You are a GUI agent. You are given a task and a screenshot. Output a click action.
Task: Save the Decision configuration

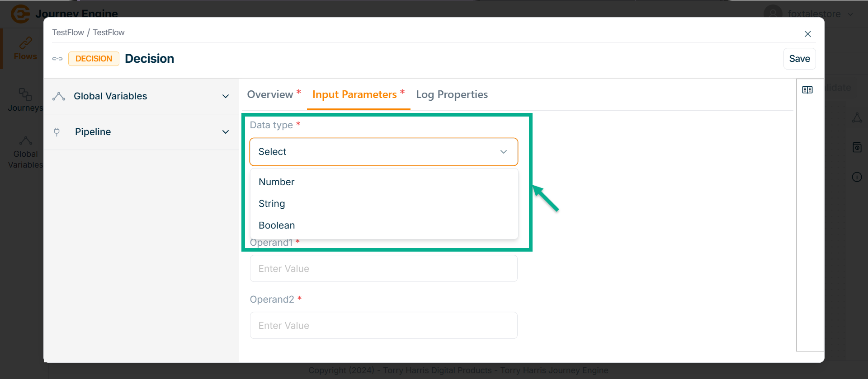(799, 59)
